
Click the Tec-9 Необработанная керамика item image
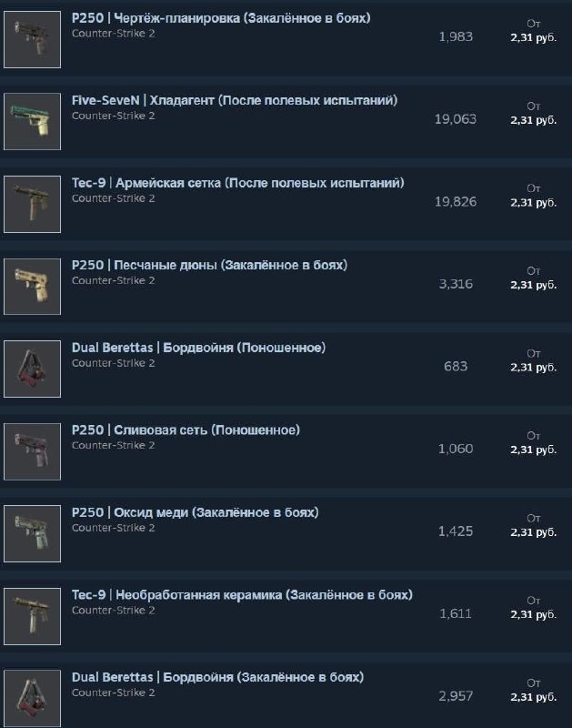pyautogui.click(x=32, y=616)
